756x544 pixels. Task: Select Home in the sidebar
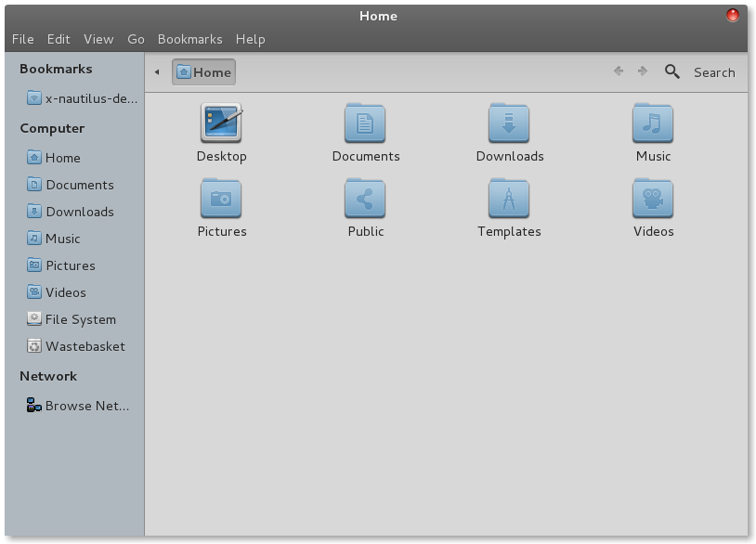coord(54,158)
